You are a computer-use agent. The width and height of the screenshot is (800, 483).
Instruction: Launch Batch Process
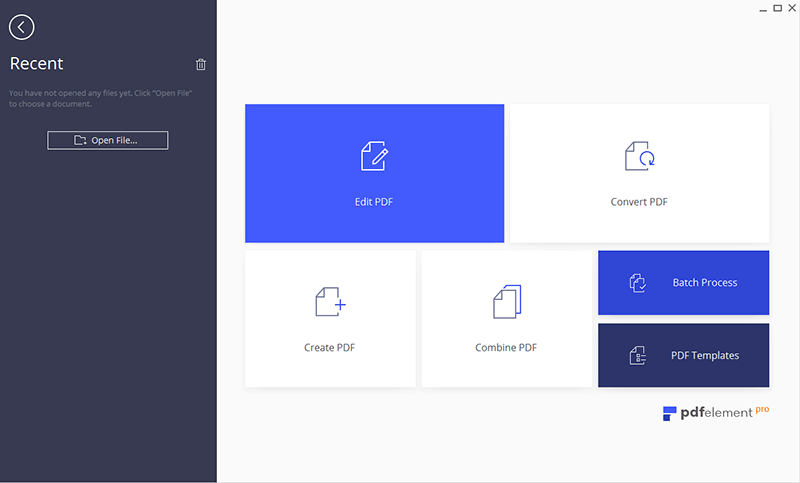point(684,283)
